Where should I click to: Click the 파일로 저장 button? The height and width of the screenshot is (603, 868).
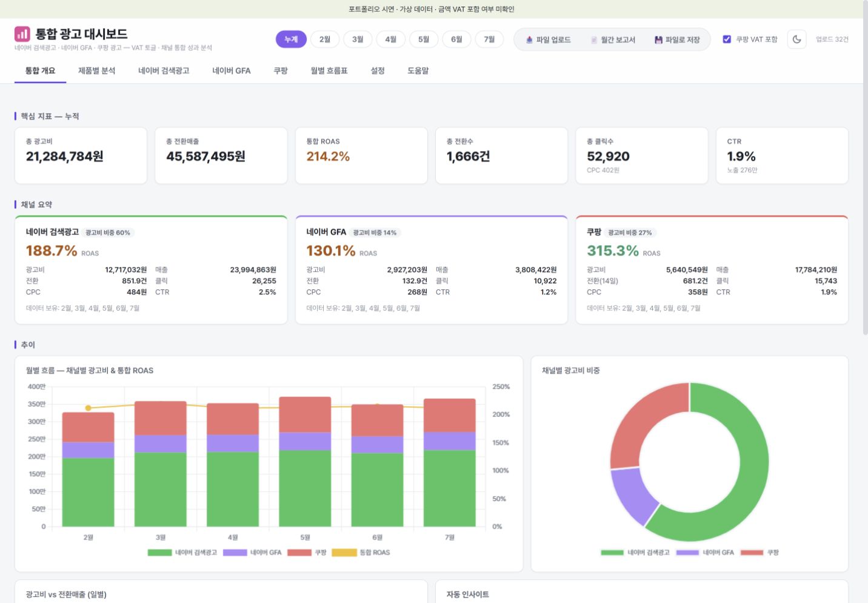(677, 39)
